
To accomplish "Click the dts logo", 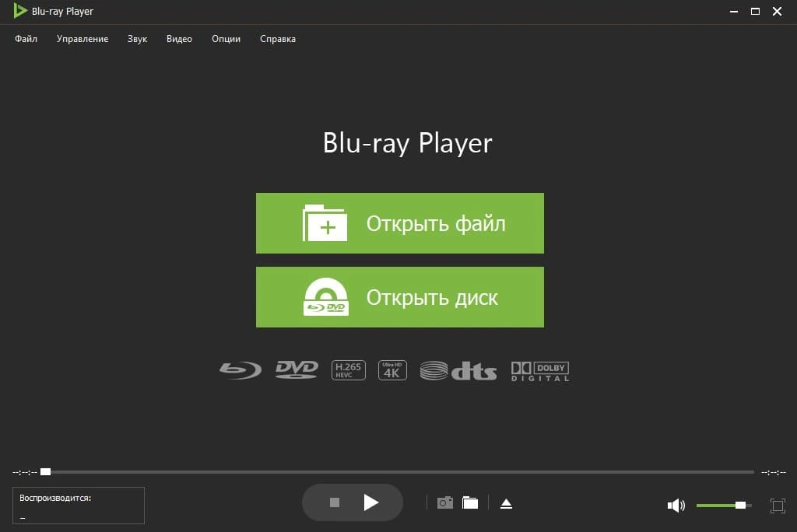I will pyautogui.click(x=458, y=371).
